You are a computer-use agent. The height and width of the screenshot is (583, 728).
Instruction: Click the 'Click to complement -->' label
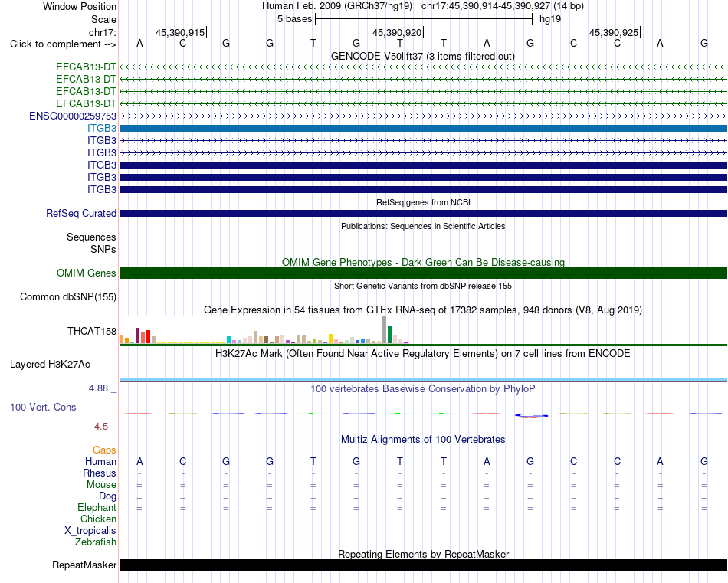click(x=63, y=44)
